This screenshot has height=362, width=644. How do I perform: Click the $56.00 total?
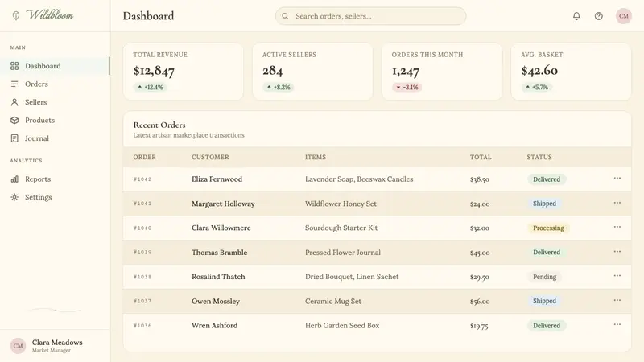click(x=480, y=301)
